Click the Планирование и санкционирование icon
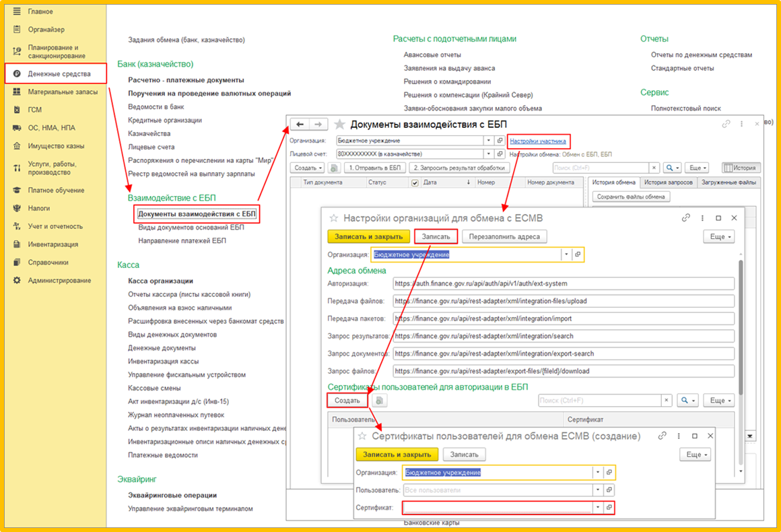 coord(17,51)
